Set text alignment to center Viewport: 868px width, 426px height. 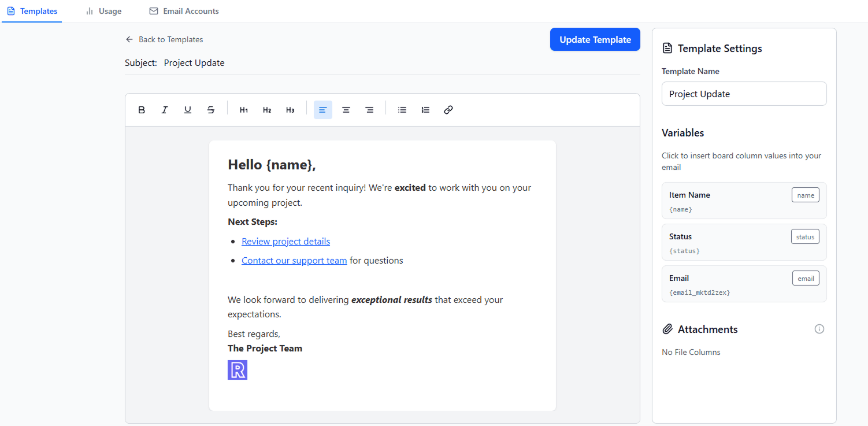point(346,109)
